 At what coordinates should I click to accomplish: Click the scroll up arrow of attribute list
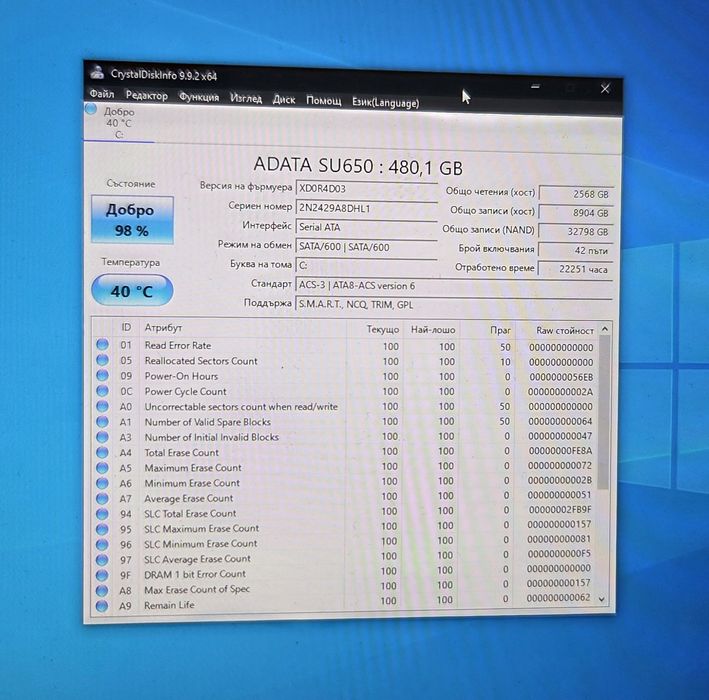(605, 329)
